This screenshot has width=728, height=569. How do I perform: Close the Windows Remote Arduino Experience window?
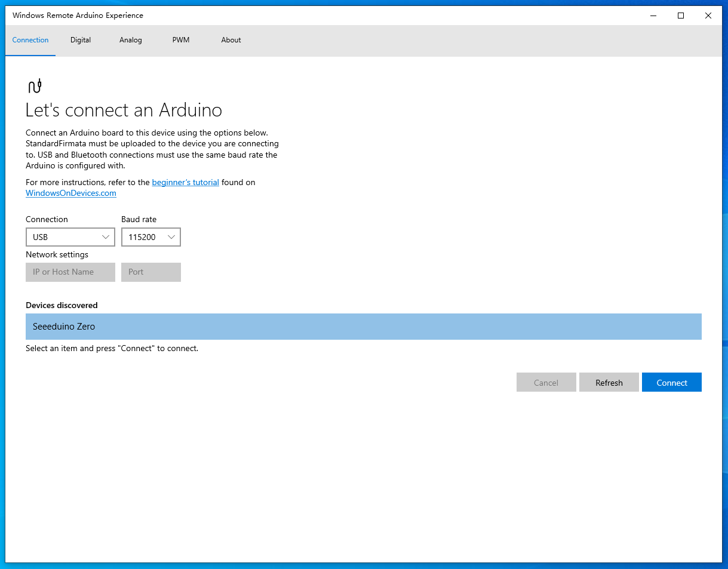click(708, 16)
